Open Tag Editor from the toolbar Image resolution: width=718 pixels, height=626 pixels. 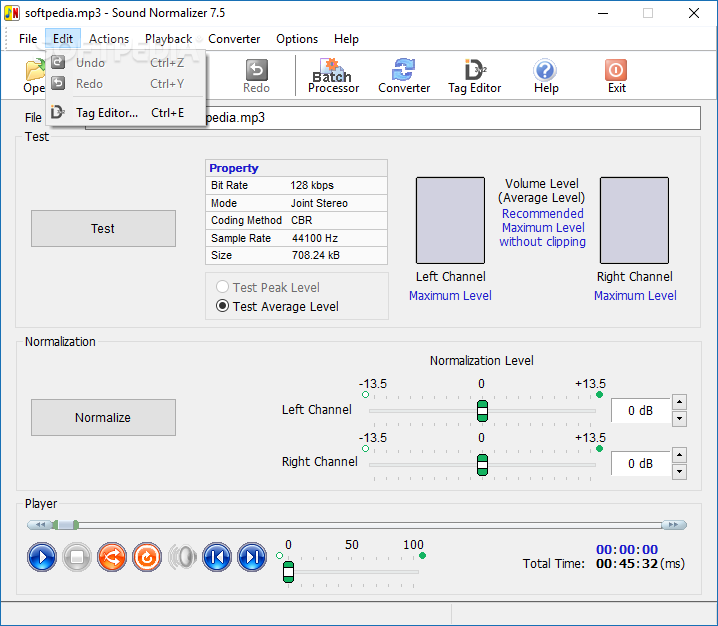tap(474, 76)
